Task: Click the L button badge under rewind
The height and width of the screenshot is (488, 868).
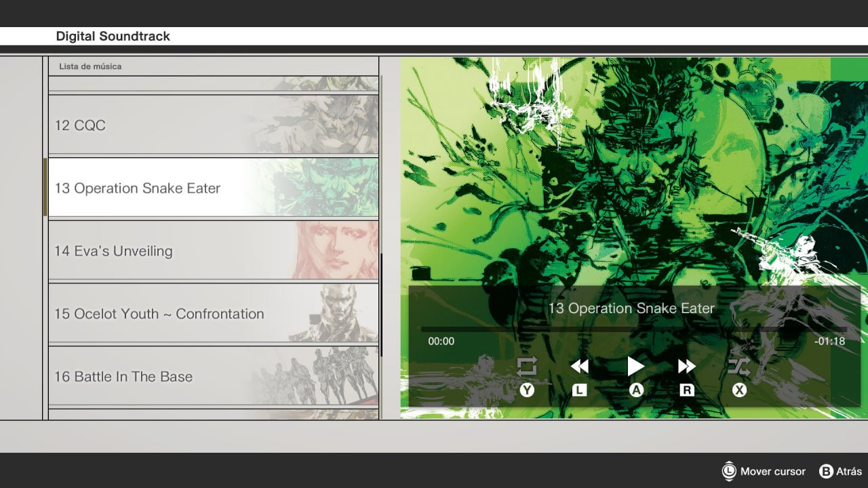Action: click(x=579, y=390)
